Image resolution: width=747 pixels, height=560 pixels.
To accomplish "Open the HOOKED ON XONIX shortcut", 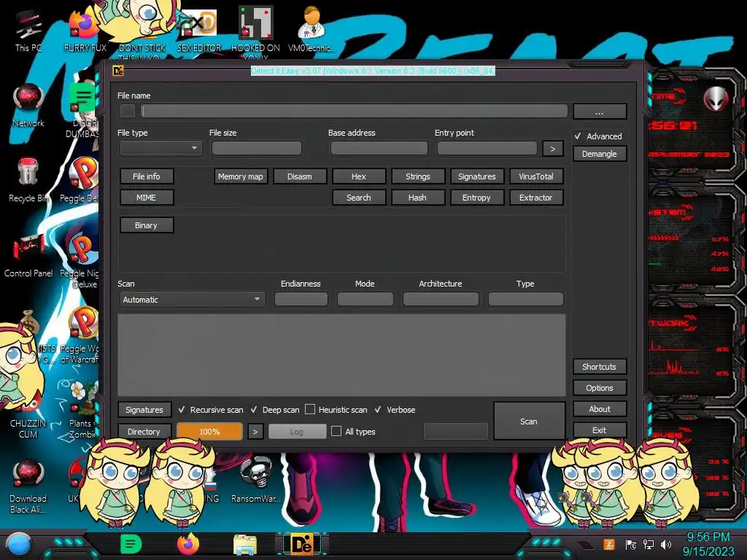I will (x=255, y=31).
